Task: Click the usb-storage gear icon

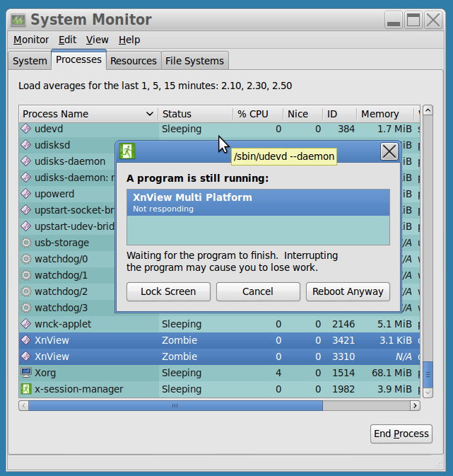Action: point(25,243)
